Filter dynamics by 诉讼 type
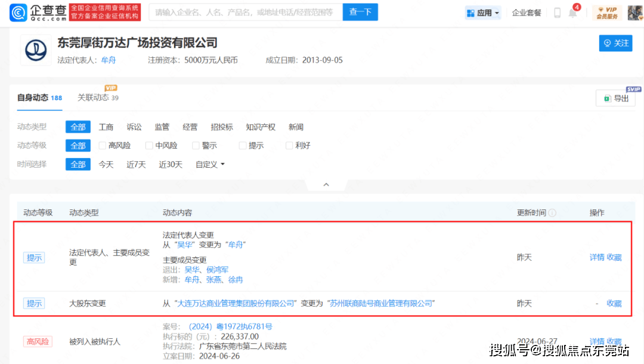The width and height of the screenshot is (644, 364). point(134,127)
